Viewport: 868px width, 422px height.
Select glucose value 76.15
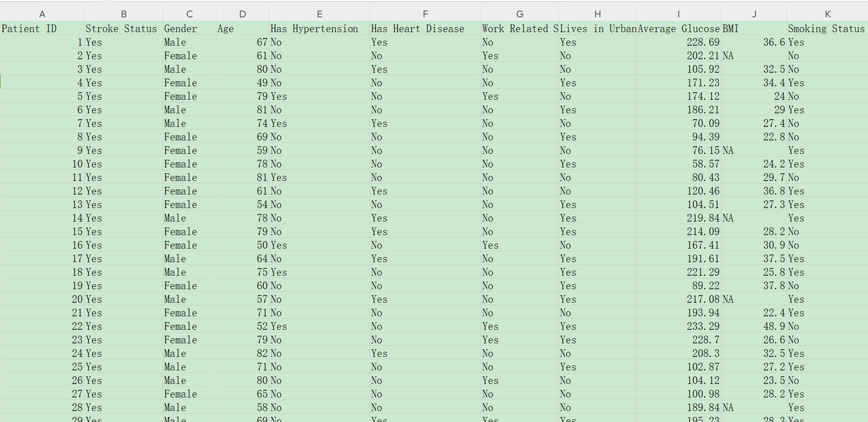pyautogui.click(x=679, y=150)
